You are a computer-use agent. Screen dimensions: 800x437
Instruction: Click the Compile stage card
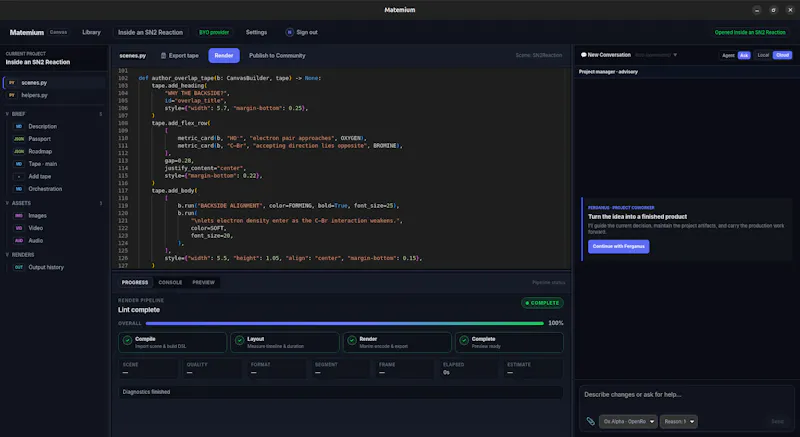[172, 342]
